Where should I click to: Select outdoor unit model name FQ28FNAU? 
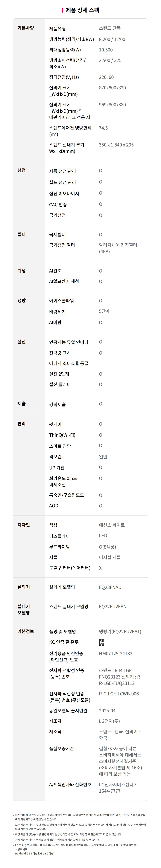(110, 587)
